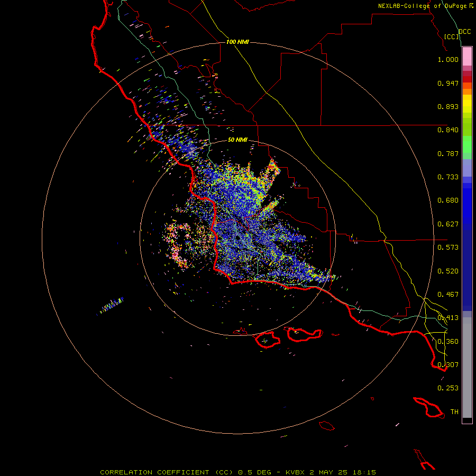Select the 0.253 scale value
Viewport: 476px width, 476px height.
(448, 388)
